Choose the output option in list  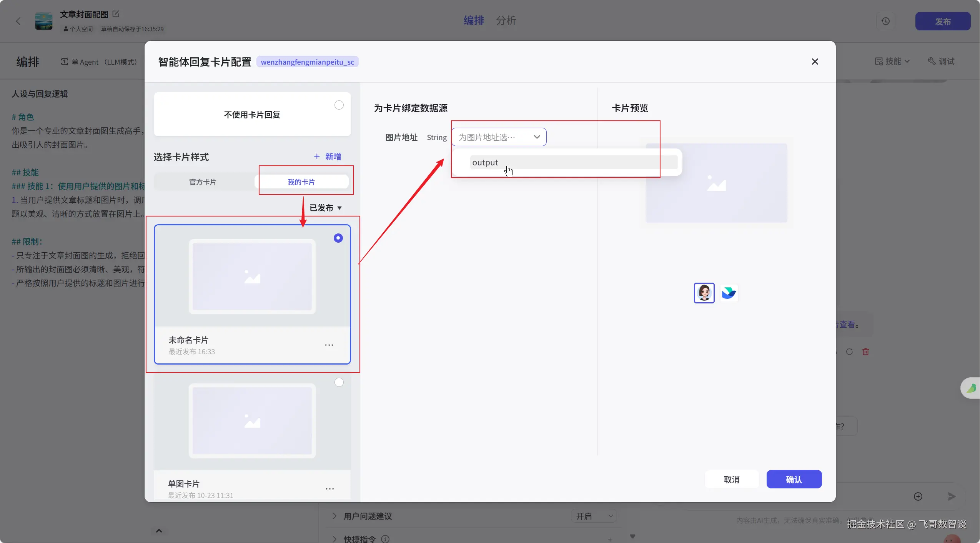pos(485,163)
